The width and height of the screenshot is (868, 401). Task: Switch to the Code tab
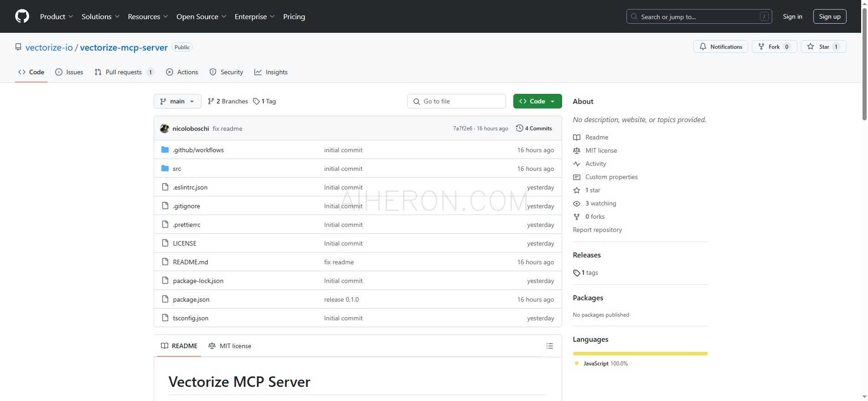pos(31,72)
